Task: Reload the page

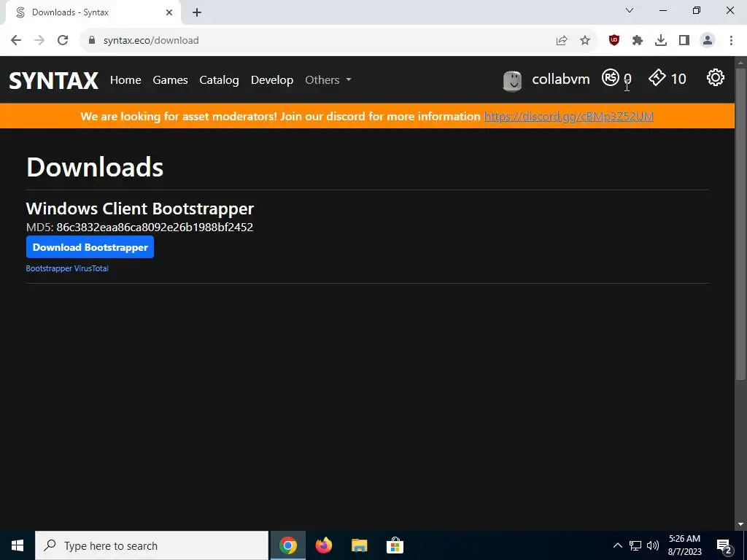Action: [x=63, y=41]
